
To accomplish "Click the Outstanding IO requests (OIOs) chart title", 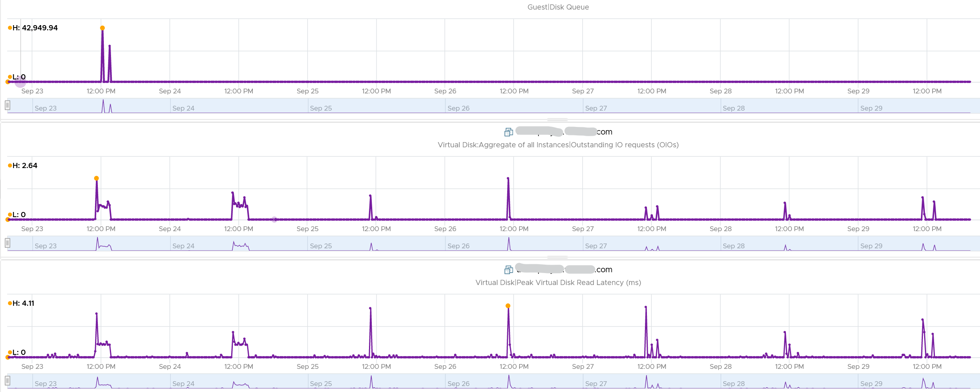I will pyautogui.click(x=558, y=145).
